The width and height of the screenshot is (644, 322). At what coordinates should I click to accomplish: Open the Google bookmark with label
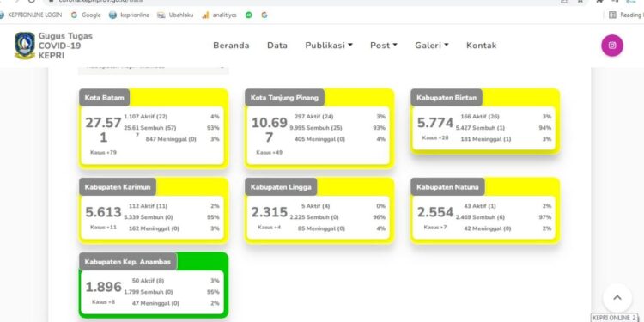point(86,15)
